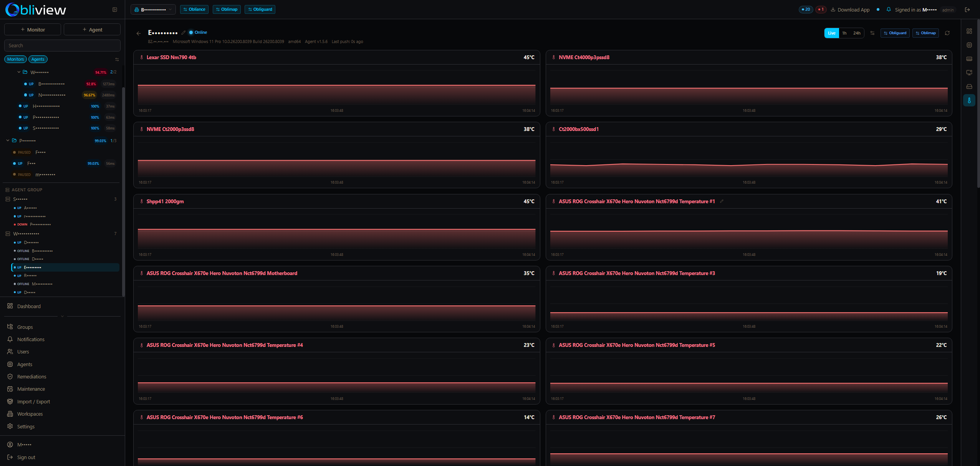The image size is (980, 466).
Task: Switch time range to 24h
Action: coord(857,33)
